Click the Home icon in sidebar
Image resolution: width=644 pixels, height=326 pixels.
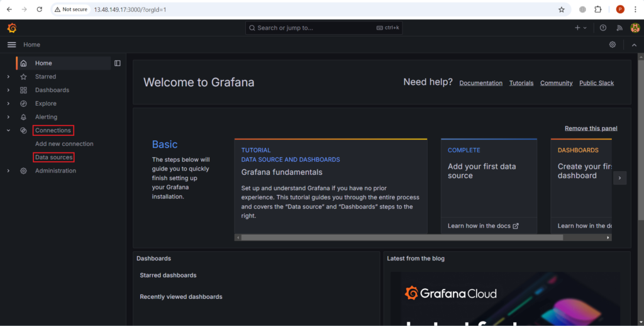coord(23,64)
